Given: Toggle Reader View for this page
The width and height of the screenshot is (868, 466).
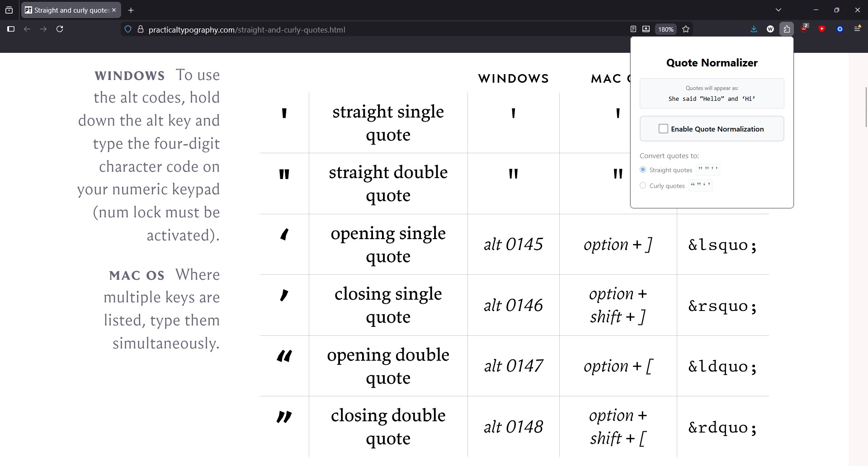Looking at the screenshot, I should pos(633,29).
